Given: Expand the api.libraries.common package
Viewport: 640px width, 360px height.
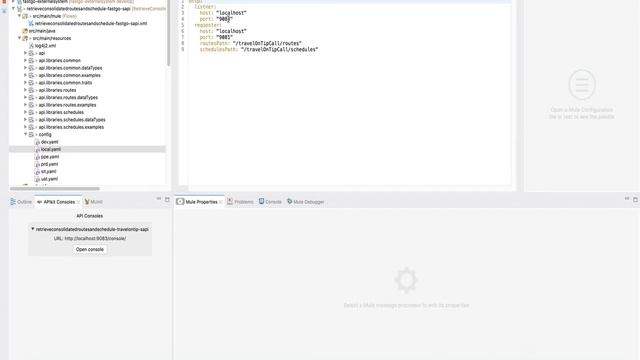Looking at the screenshot, I should 25,60.
